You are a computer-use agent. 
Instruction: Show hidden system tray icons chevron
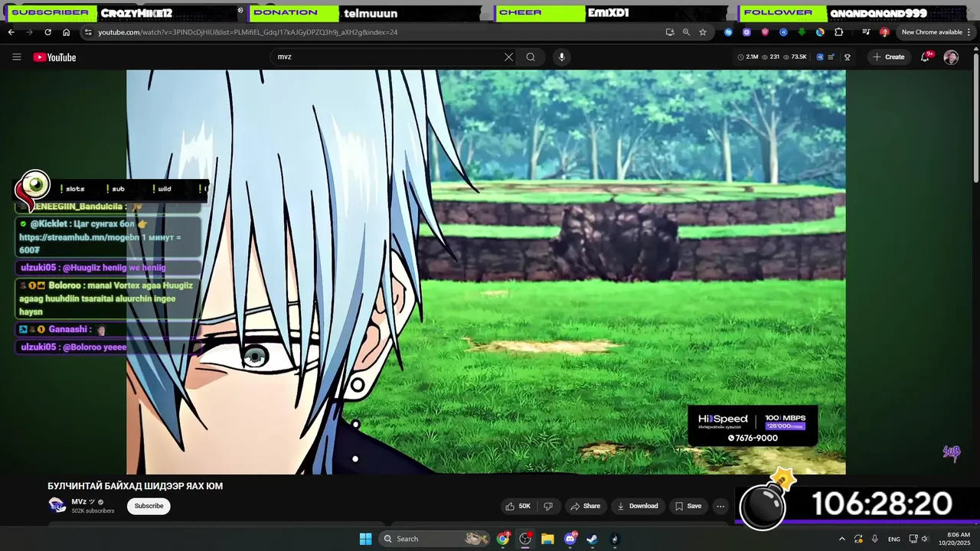coord(842,539)
